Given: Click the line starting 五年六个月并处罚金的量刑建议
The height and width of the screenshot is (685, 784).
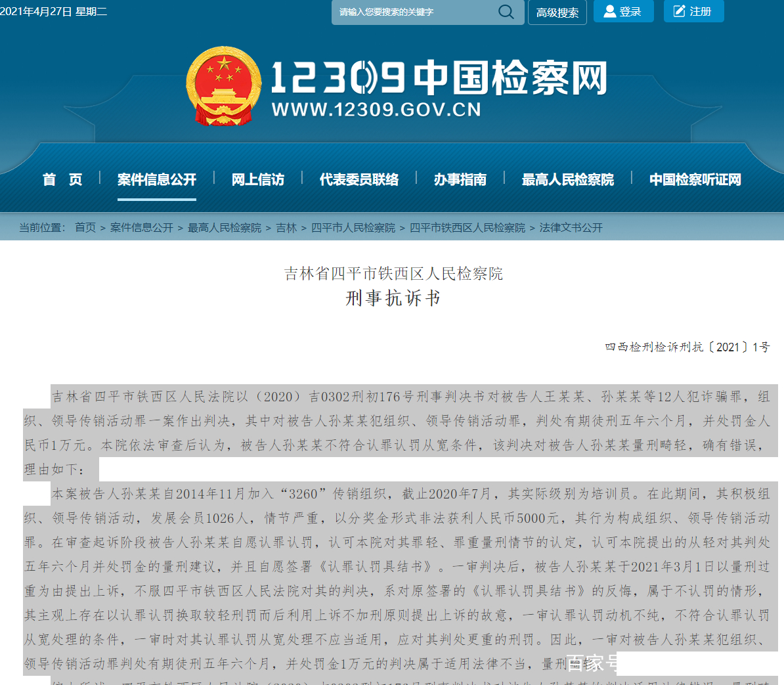Looking at the screenshot, I should (x=397, y=567).
